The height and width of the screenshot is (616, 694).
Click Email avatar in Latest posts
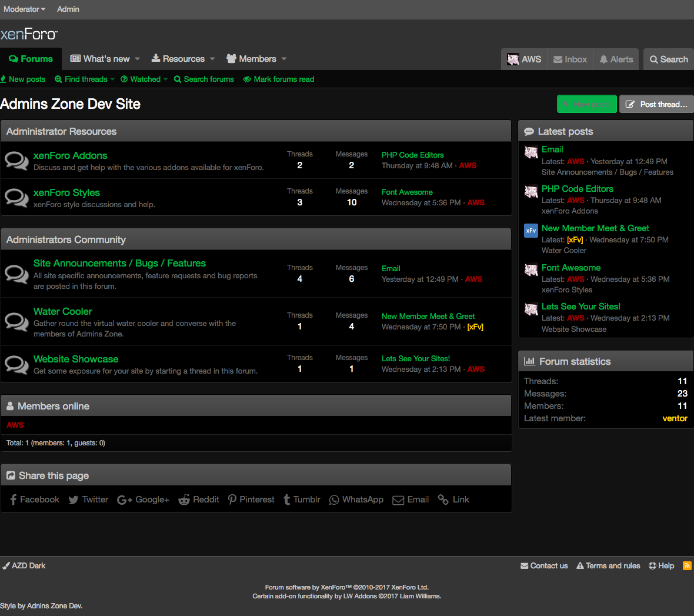531,152
